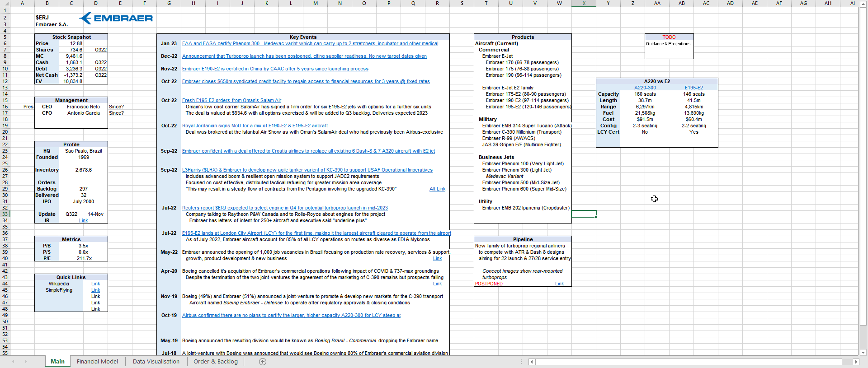Viewport: 868px width, 368px height.
Task: Select Embraer Phenom 300 (Light Jet)
Action: click(517, 170)
